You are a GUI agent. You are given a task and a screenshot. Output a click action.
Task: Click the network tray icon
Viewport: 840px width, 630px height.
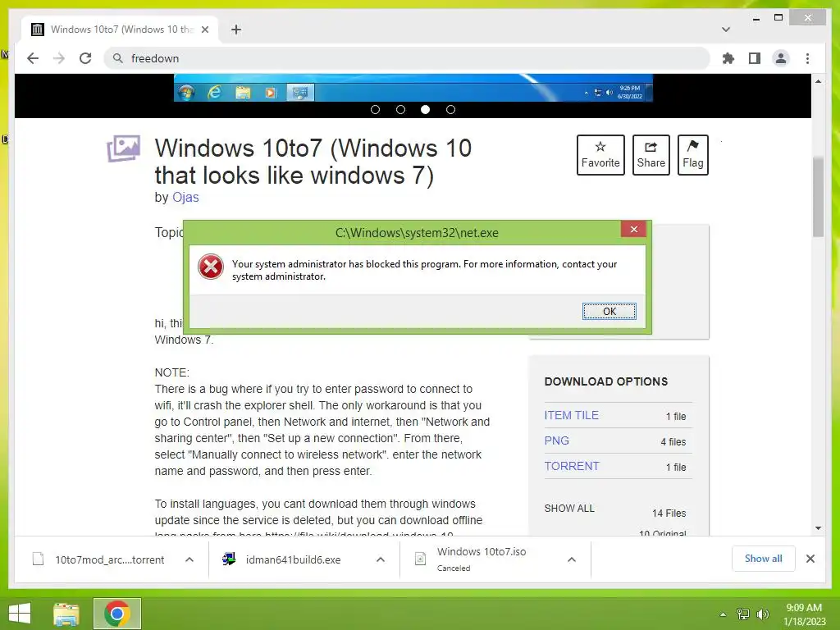[x=743, y=614]
